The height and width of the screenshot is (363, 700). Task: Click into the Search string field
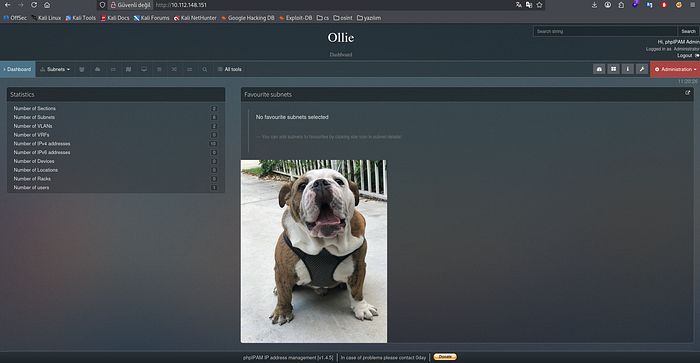(605, 31)
